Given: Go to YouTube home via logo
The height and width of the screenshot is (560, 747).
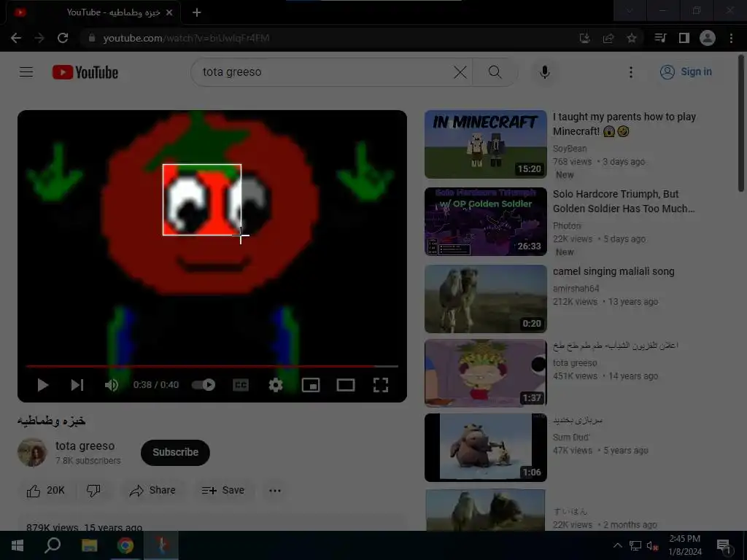Looking at the screenshot, I should 85,72.
